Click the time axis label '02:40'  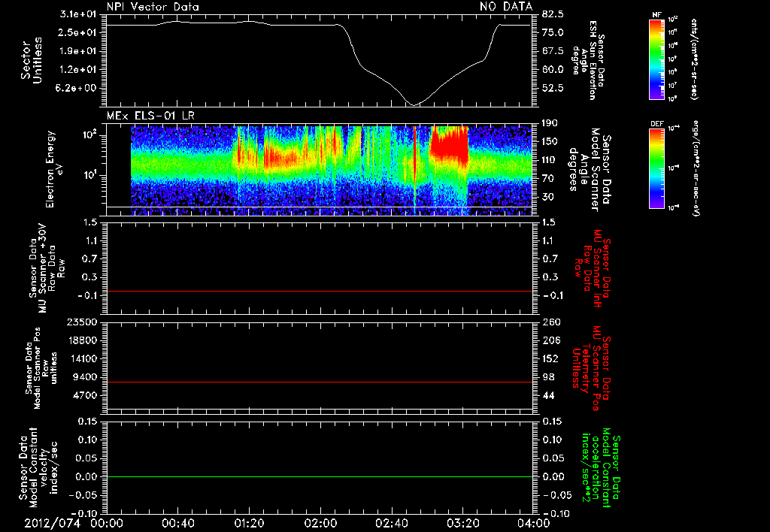point(391,523)
